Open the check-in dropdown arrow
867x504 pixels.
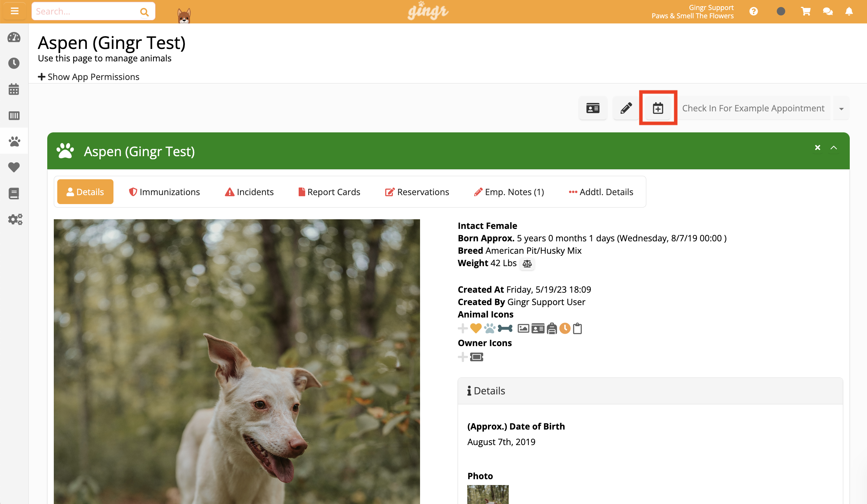tap(841, 109)
